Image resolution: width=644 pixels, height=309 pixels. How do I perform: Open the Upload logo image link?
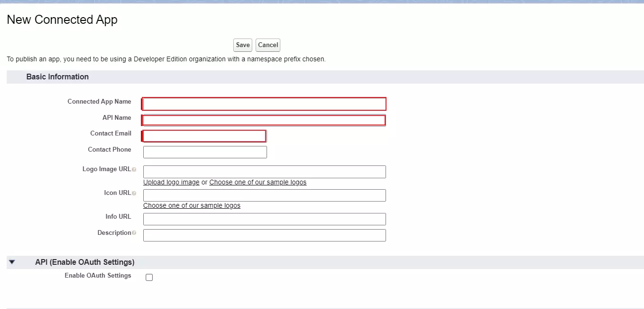(171, 182)
